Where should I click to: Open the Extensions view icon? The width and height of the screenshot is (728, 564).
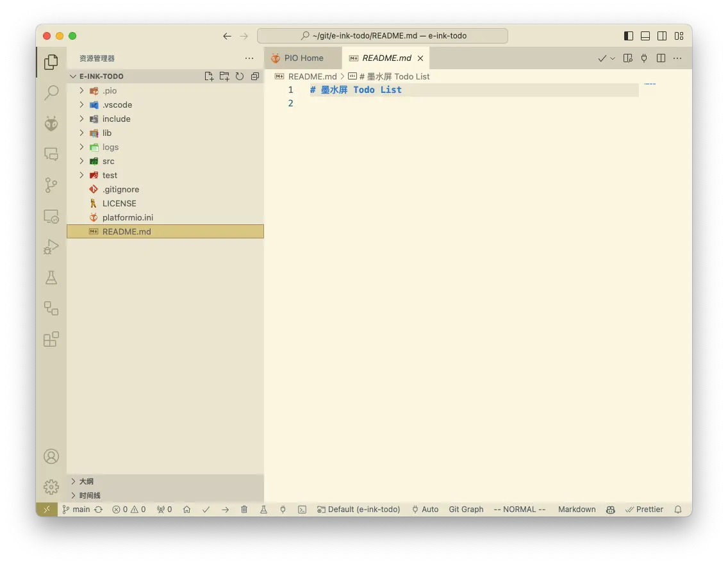click(x=51, y=339)
